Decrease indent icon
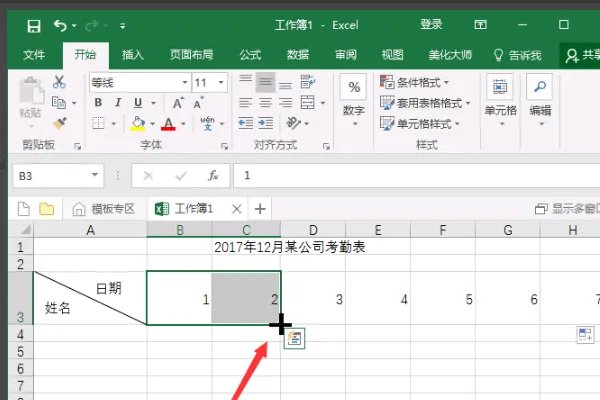The image size is (600, 400). [x=246, y=123]
